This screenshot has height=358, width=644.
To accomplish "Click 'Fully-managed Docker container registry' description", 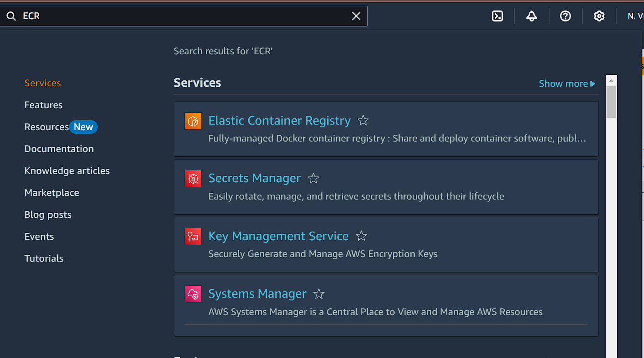I will pyautogui.click(x=397, y=138).
